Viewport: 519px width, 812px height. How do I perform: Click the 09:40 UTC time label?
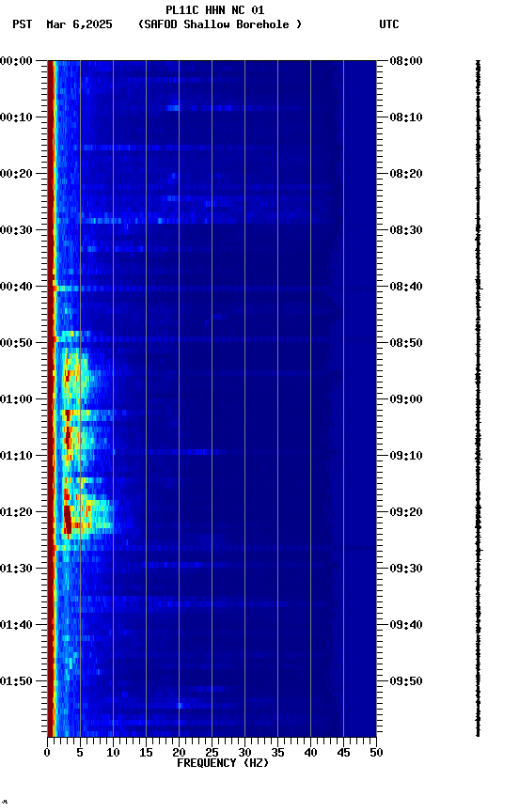[x=406, y=626]
